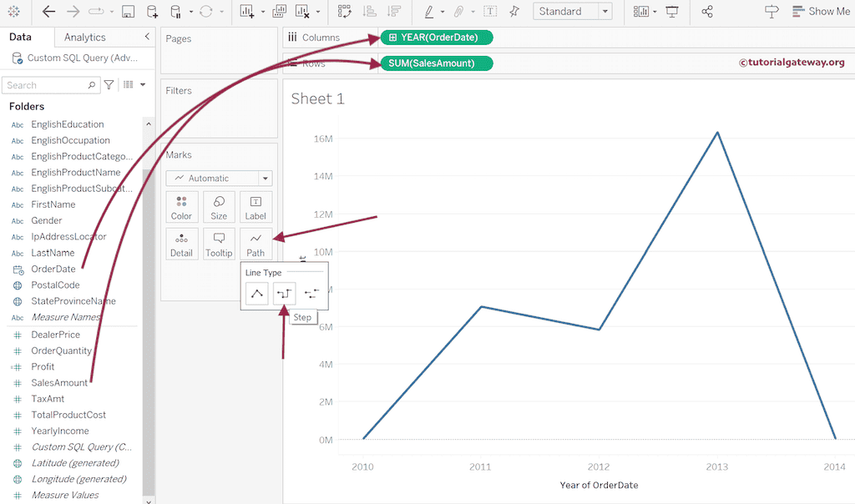
Task: Open dropdown arrow beside new worksheet icon
Action: pyautogui.click(x=263, y=12)
